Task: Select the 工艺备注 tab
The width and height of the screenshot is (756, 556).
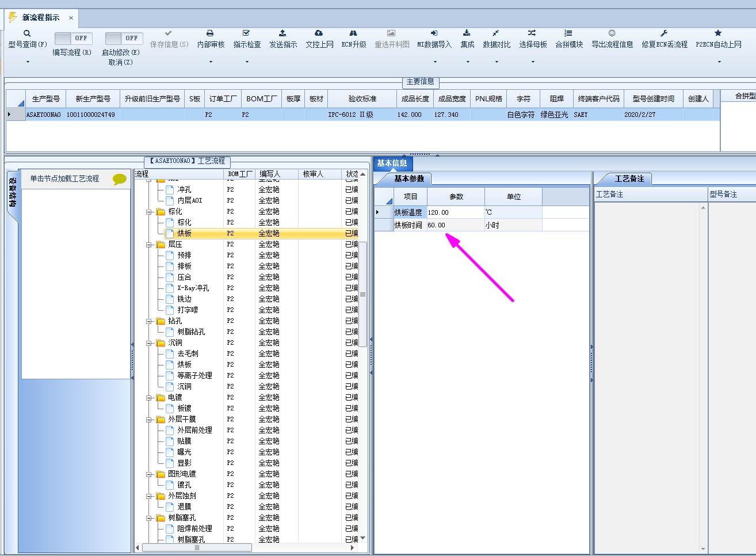Action: pos(629,179)
